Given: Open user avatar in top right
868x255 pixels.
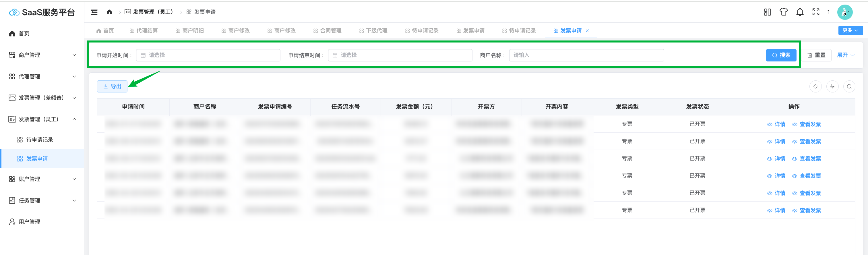Looking at the screenshot, I should coord(845,12).
